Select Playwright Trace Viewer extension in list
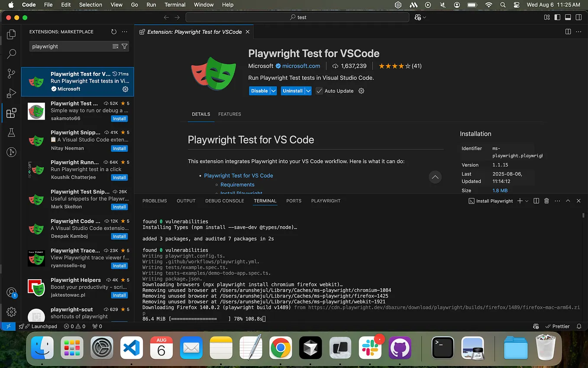Screen dimensions: 588x368 tap(78, 258)
